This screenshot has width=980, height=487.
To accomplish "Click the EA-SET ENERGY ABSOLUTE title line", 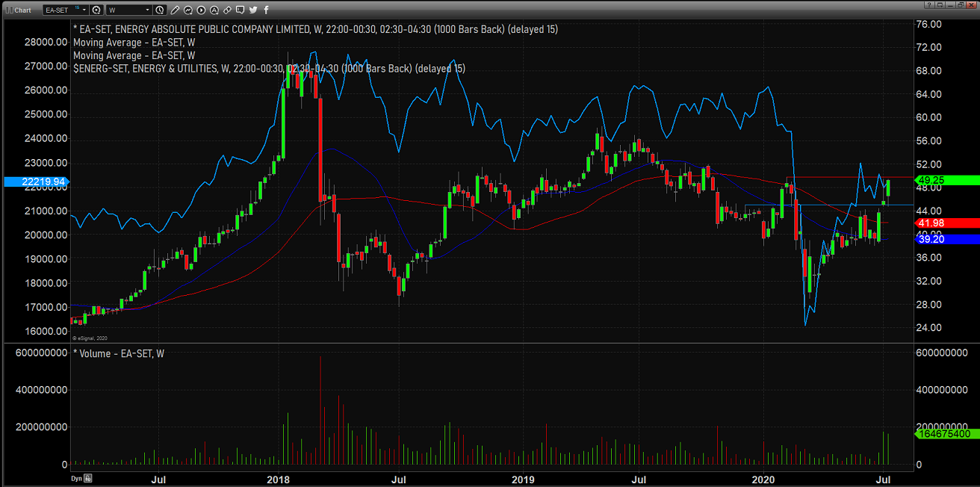I will pos(315,29).
